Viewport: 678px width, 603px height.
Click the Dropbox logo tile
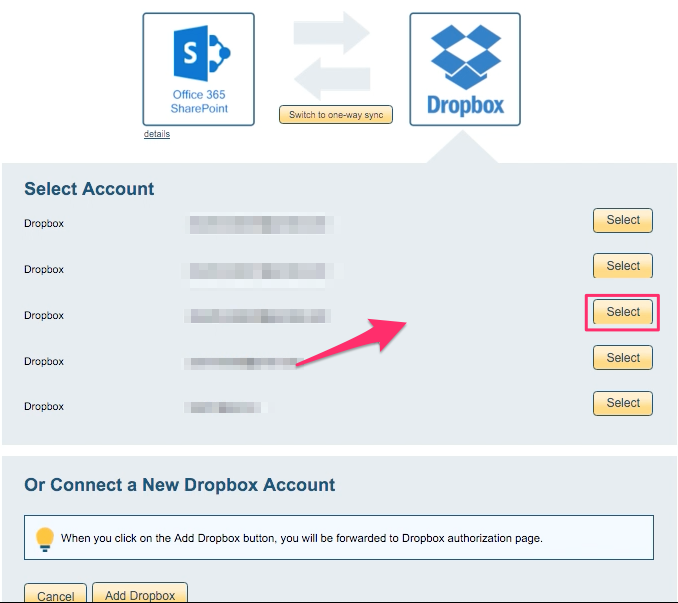pyautogui.click(x=465, y=69)
